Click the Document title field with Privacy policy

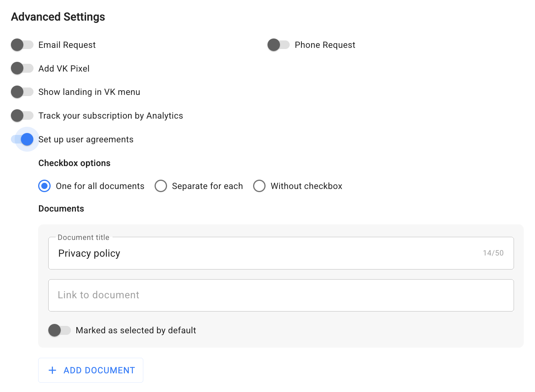(x=265, y=254)
